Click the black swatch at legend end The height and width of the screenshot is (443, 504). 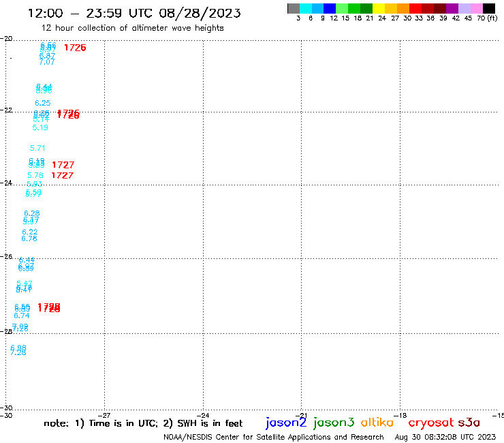coord(488,8)
